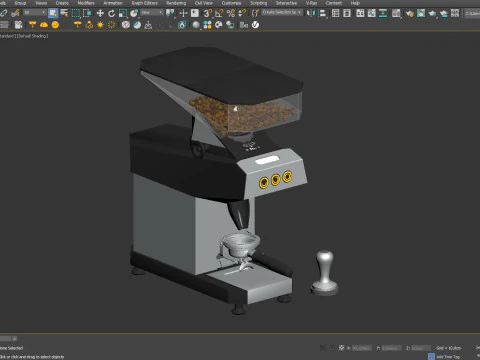Screen dimensions: 480x360
Task: Activate the Select and Place tool
Action: [x=134, y=13]
